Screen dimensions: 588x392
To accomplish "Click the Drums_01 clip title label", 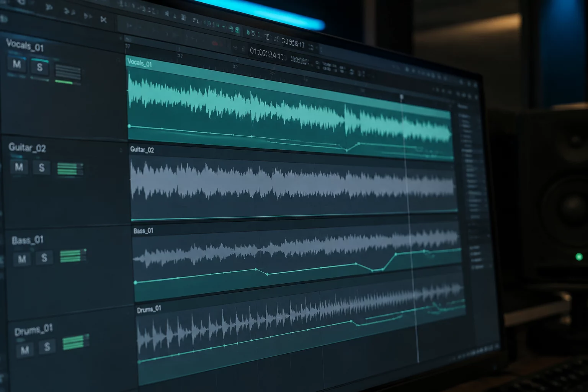I will [x=149, y=309].
